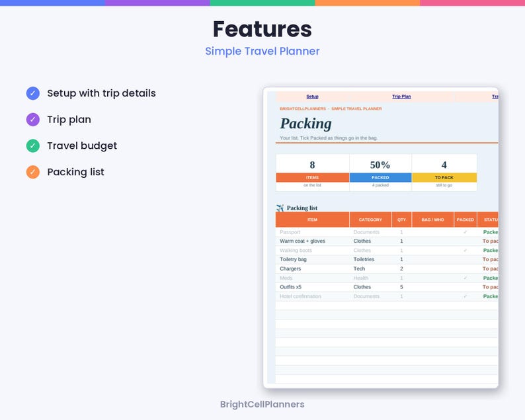Screen dimensions: 525x420
Task: Select the Outfits x5 item cell
Action: (x=312, y=287)
